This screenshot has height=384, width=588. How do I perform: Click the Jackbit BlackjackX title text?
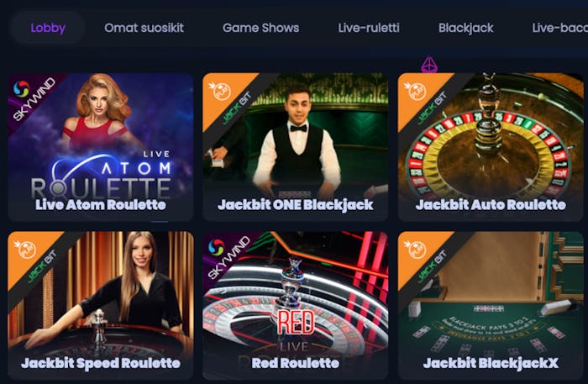point(491,363)
